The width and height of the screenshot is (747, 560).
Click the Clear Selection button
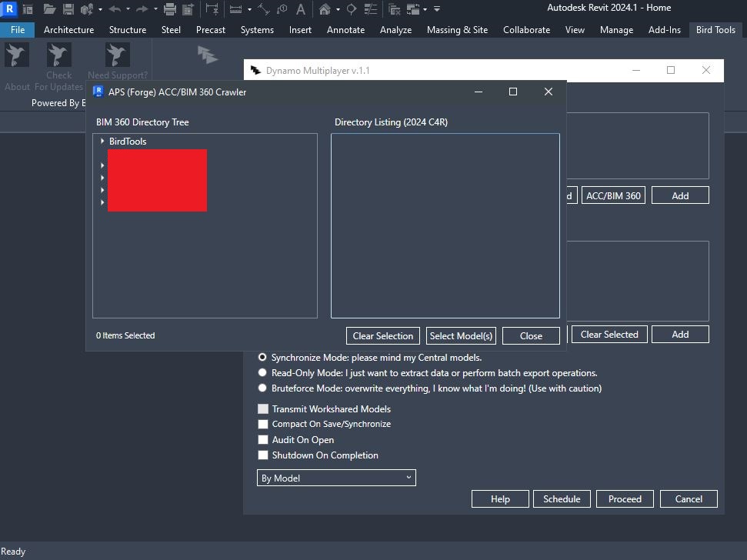(x=383, y=335)
